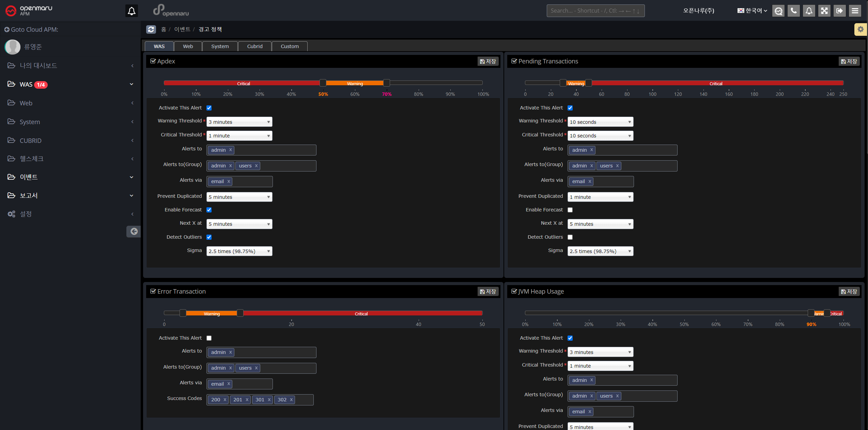868x430 pixels.
Task: Enable Activate This Alert for Error Transaction
Action: [209, 338]
